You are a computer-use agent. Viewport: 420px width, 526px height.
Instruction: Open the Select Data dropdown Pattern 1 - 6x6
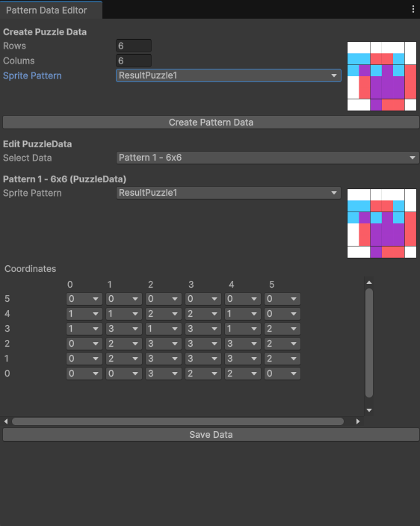click(x=268, y=158)
